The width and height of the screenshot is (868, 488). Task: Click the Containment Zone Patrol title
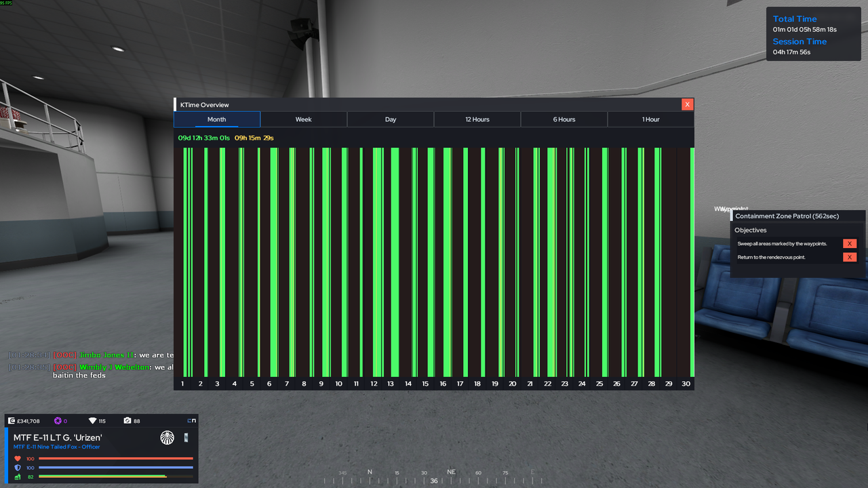click(x=787, y=216)
